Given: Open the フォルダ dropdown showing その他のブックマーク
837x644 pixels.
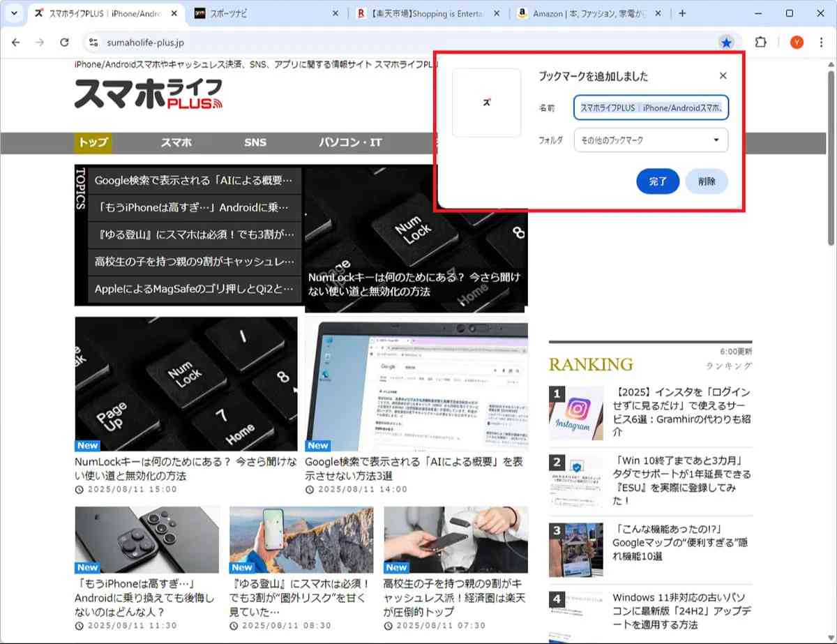Looking at the screenshot, I should coord(650,140).
